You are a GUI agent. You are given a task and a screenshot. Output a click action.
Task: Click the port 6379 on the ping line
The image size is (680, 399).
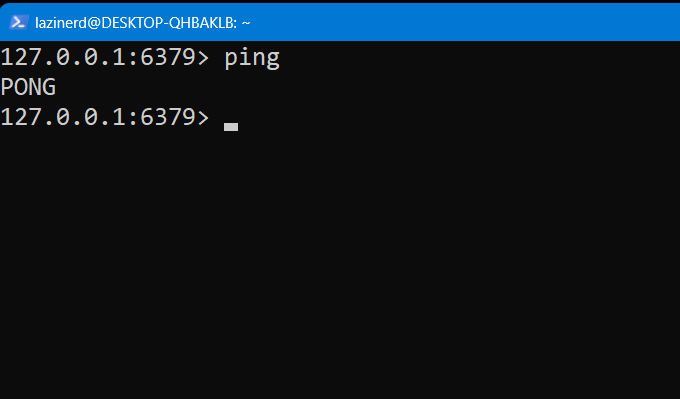167,57
